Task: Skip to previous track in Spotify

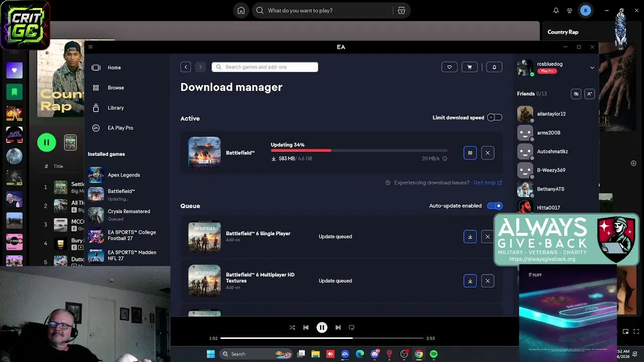Action: tap(306, 327)
